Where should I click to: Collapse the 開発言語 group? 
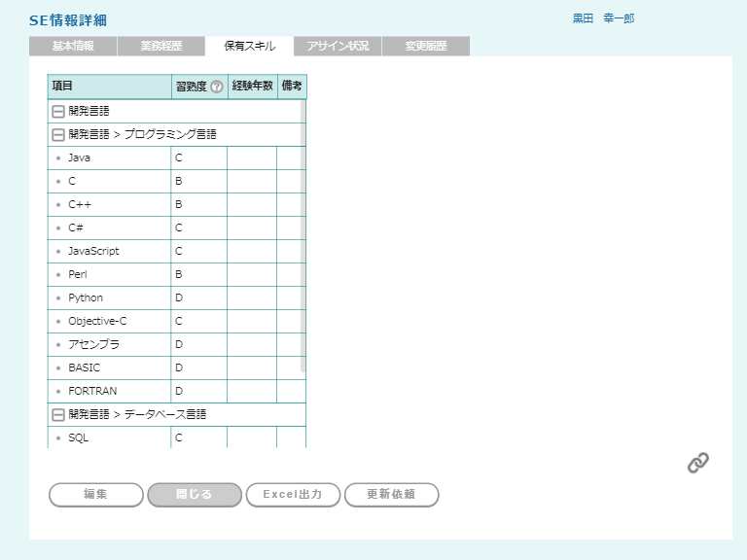(x=58, y=111)
